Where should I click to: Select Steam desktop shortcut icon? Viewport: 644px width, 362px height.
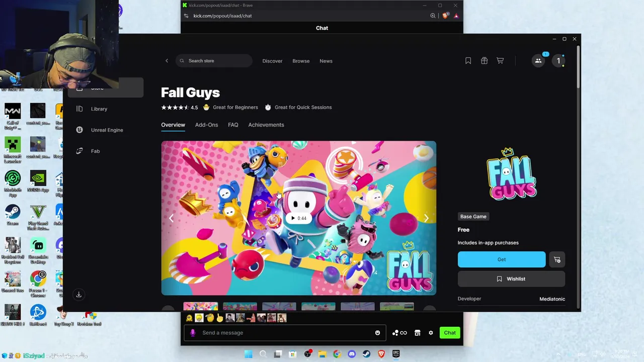(x=13, y=215)
